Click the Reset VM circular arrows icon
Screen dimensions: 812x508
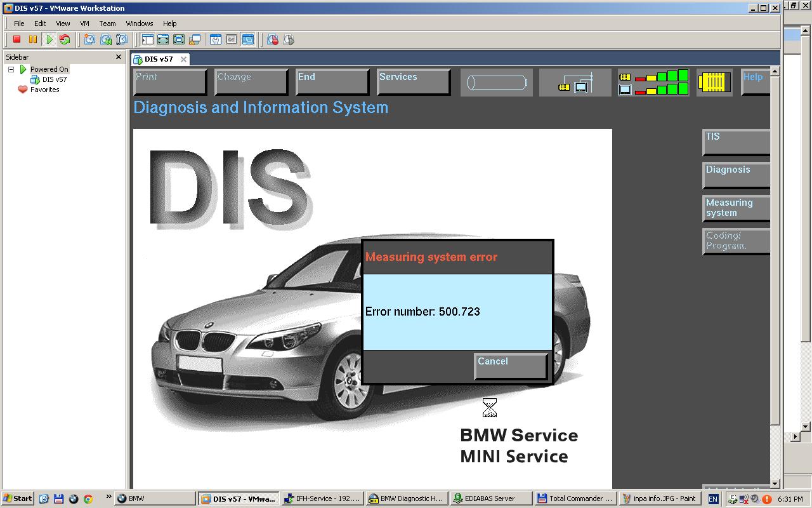(x=65, y=39)
